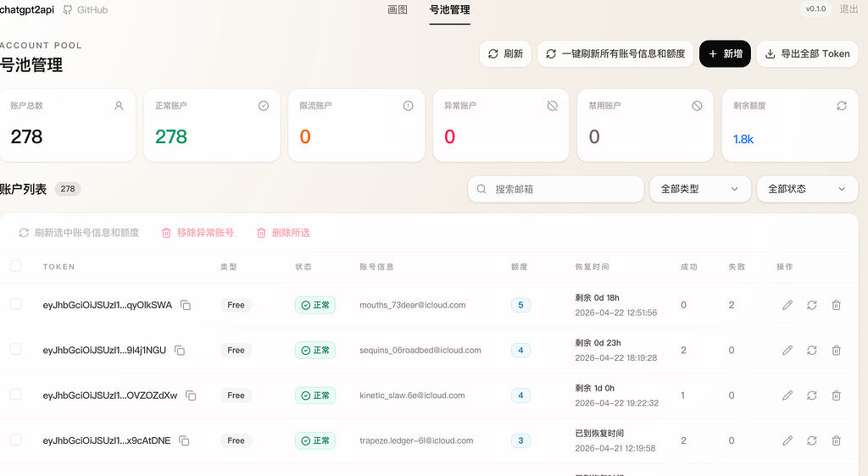Click the chatgpt2api logo text

point(27,10)
